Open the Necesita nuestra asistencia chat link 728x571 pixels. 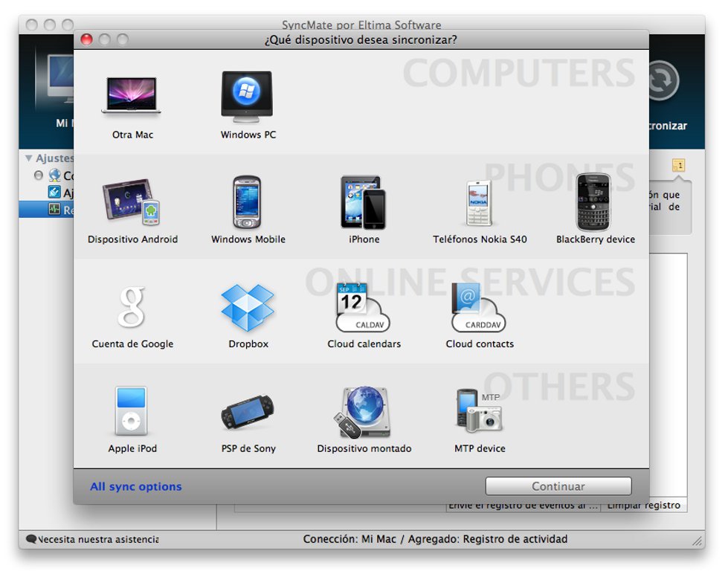pyautogui.click(x=93, y=540)
